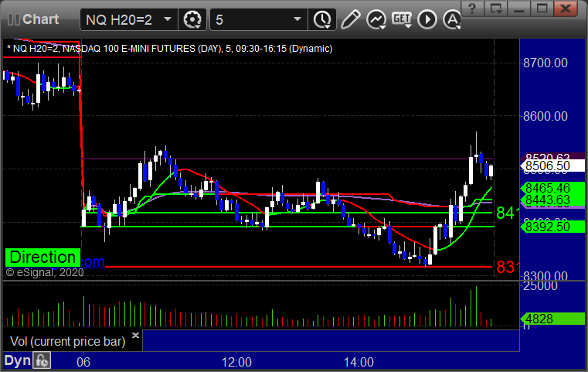Select the pencil drawing tool

coord(350,19)
